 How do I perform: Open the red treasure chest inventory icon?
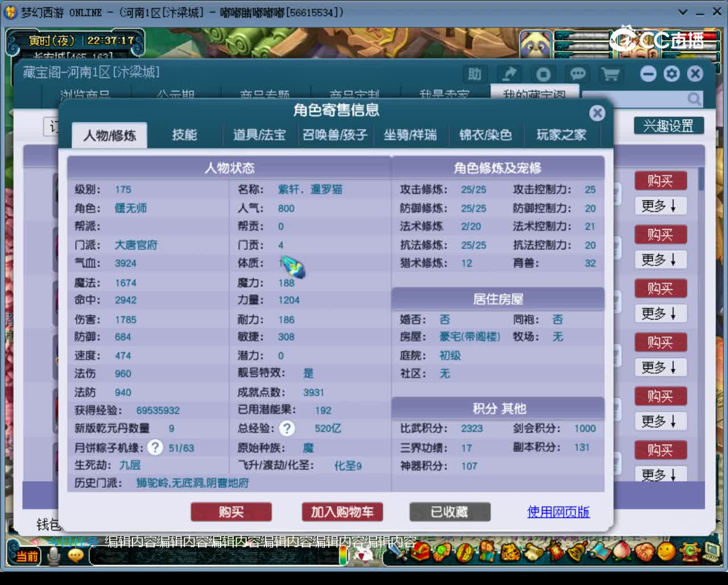[x=420, y=551]
